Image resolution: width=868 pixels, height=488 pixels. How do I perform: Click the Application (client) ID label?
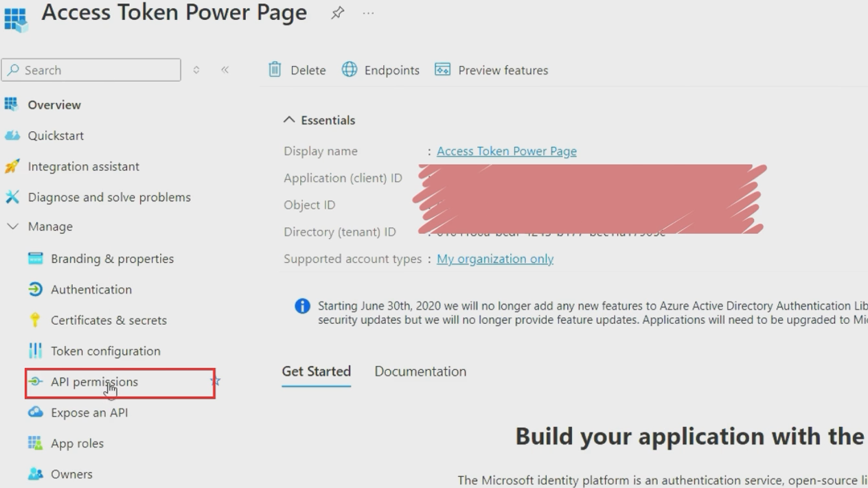point(343,178)
